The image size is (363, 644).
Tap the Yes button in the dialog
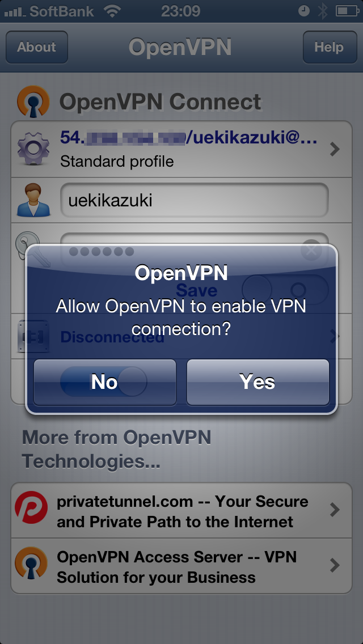click(258, 382)
